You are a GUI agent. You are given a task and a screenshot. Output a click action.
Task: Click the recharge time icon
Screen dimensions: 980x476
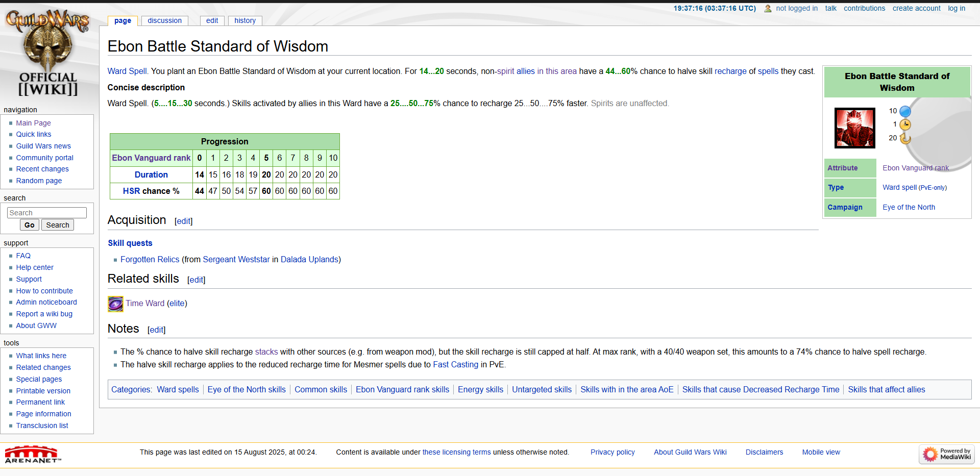905,138
